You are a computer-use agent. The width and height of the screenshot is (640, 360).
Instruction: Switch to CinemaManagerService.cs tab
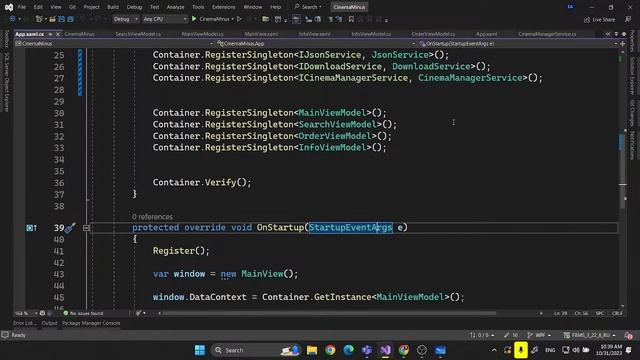pyautogui.click(x=547, y=34)
